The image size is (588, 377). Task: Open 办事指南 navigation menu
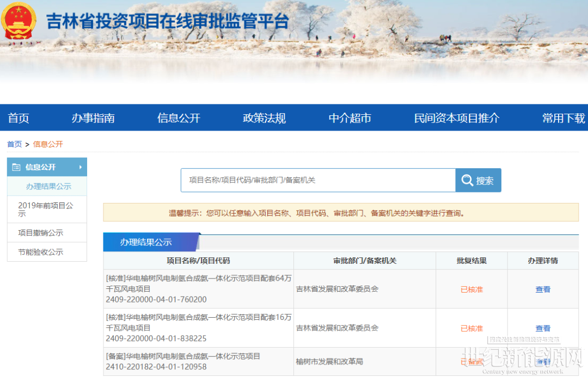pos(93,118)
